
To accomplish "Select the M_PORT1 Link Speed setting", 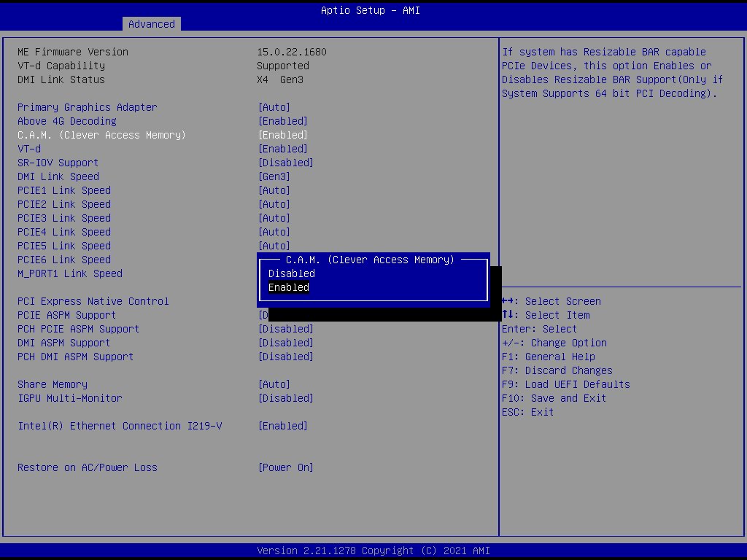I will tap(70, 273).
